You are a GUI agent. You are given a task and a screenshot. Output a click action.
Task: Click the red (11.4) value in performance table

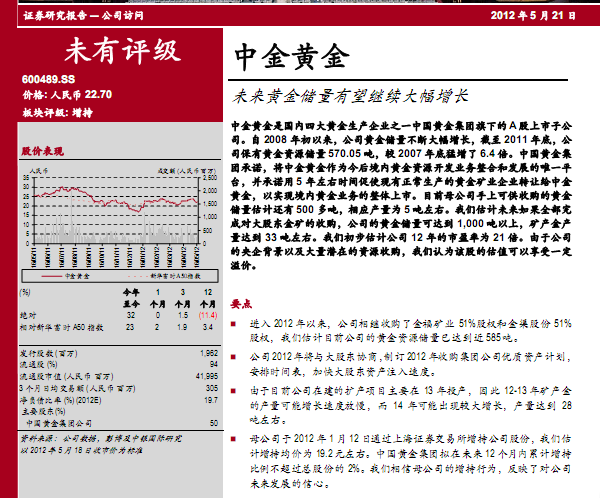click(x=207, y=315)
